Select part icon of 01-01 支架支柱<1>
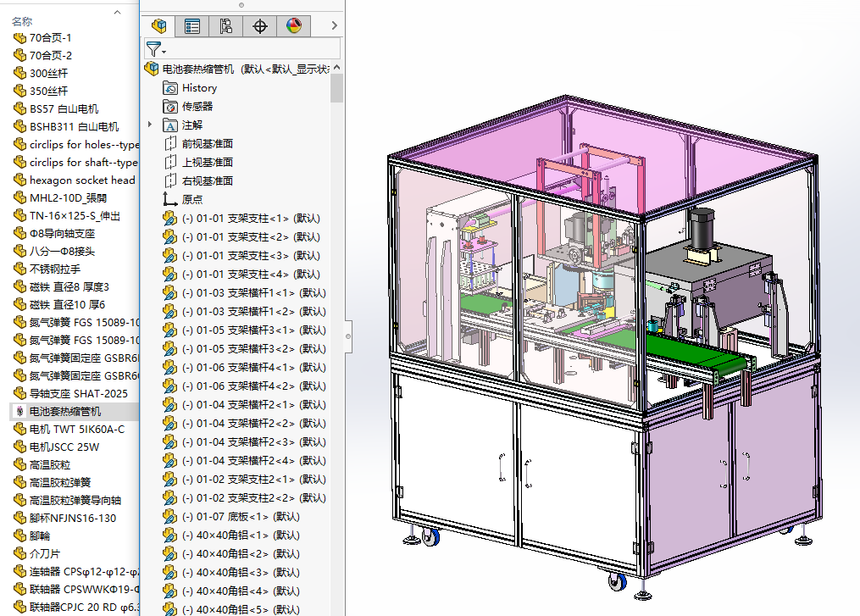Screen dimensions: 860x616 tap(170, 219)
